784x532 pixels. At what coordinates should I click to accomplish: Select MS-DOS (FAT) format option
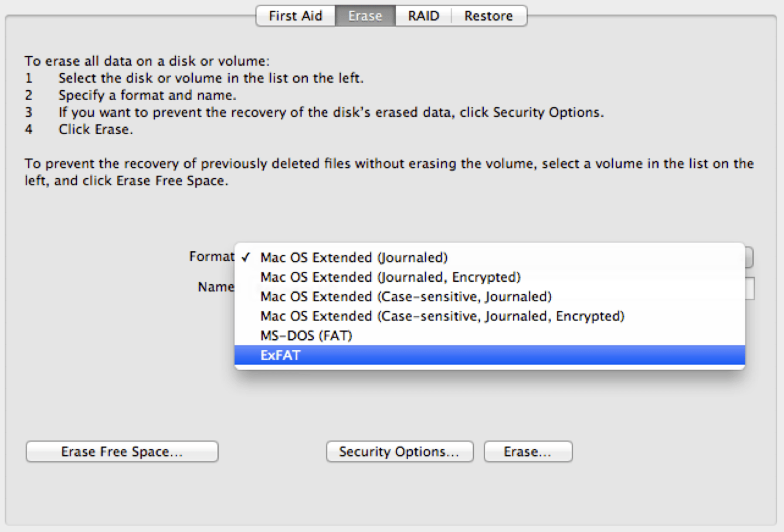[490, 336]
